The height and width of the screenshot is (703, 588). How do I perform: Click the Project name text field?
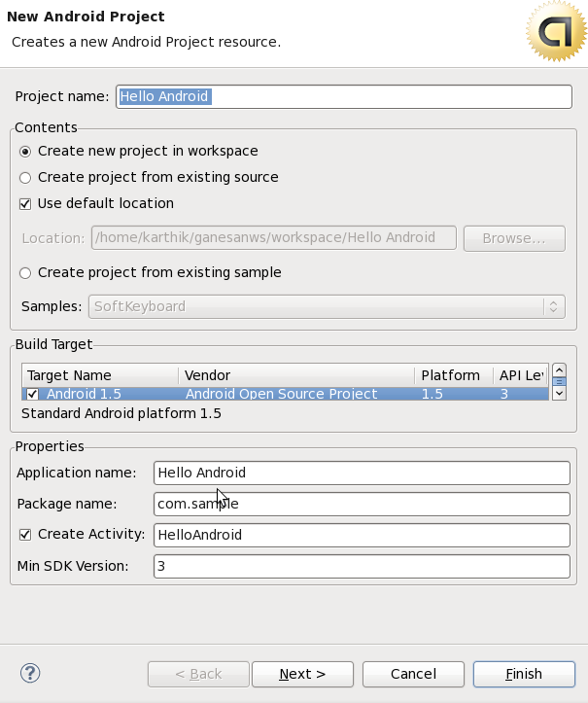click(343, 97)
